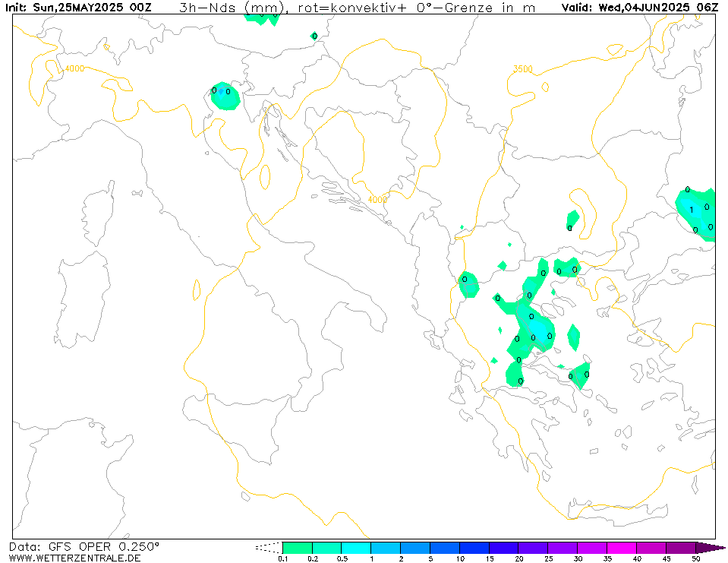Select the legend swatch between 1 and 2
Image resolution: width=728 pixels, height=563 pixels.
386,548
